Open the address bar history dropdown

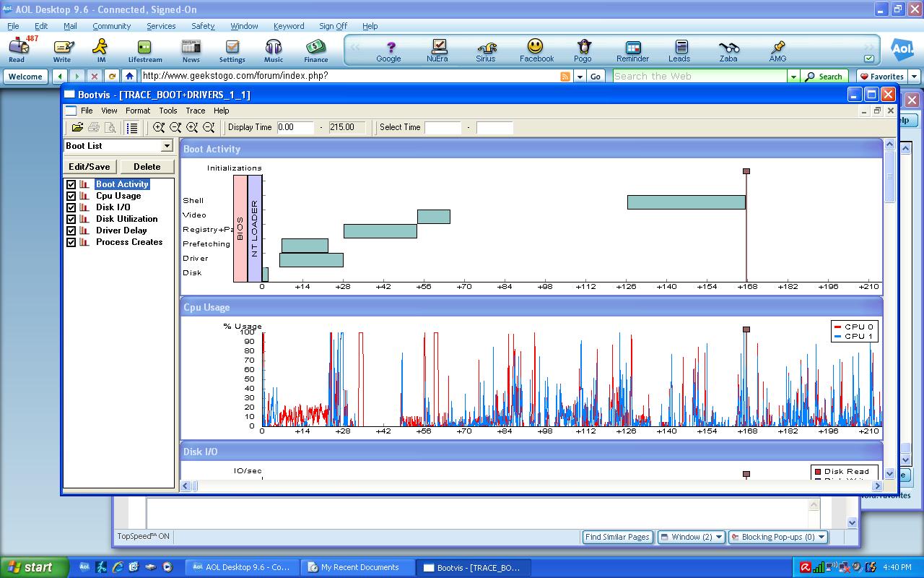(580, 76)
